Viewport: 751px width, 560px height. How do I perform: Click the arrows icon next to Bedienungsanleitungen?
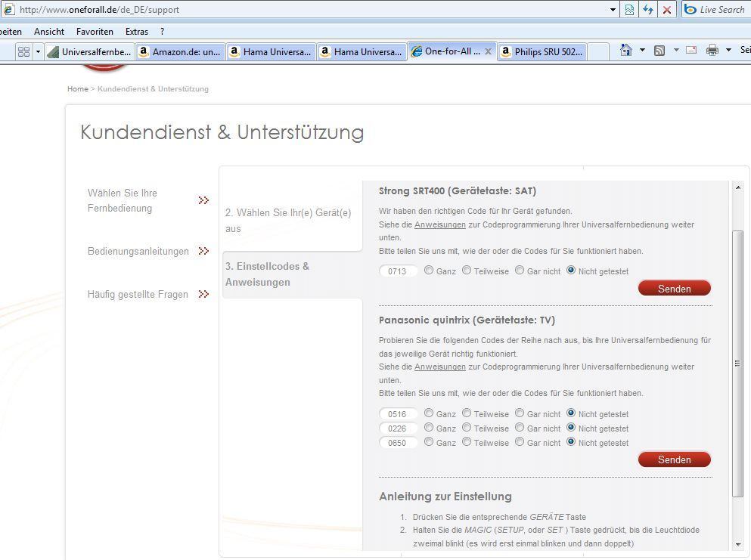click(x=203, y=251)
